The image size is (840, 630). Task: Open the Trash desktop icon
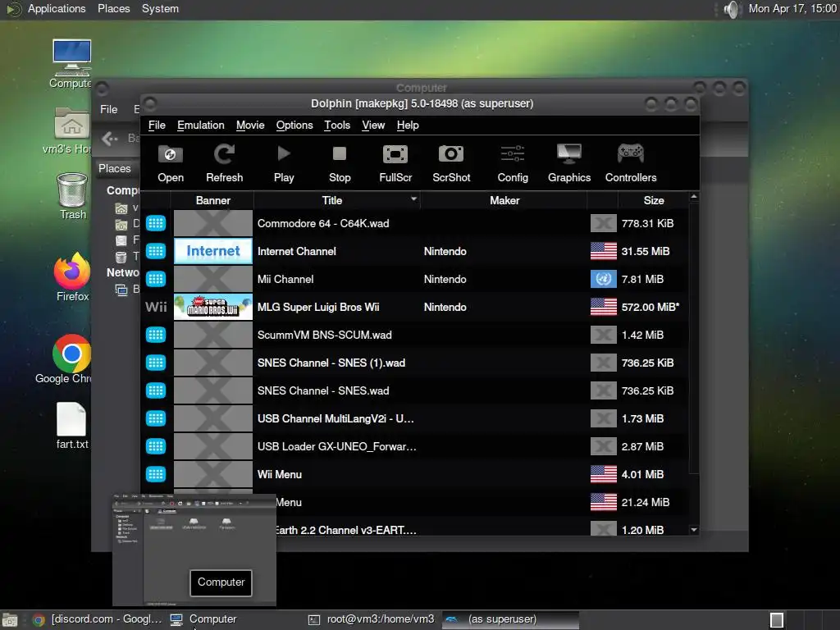pos(72,196)
